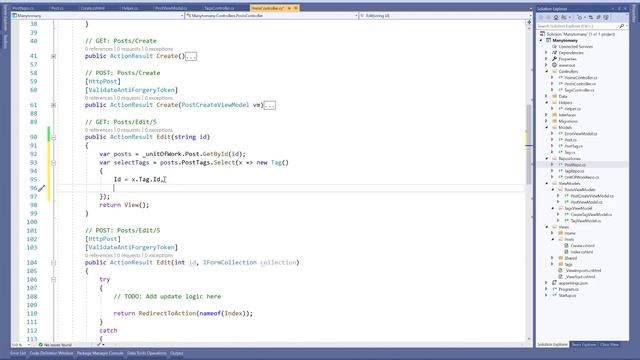This screenshot has width=640, height=360.
Task: Open Index.cshtml under Views Posts
Action: pyautogui.click(x=582, y=252)
